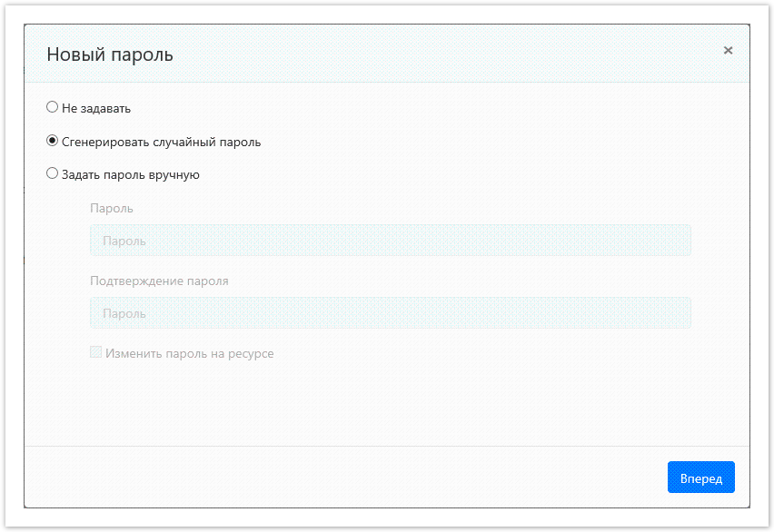
Task: Click the Подтверждение пароля field caption
Action: [x=159, y=281]
